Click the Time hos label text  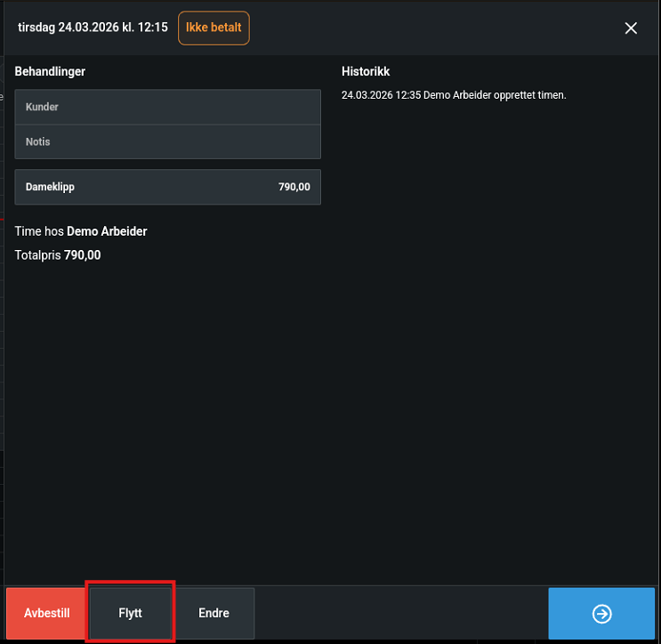(x=39, y=232)
